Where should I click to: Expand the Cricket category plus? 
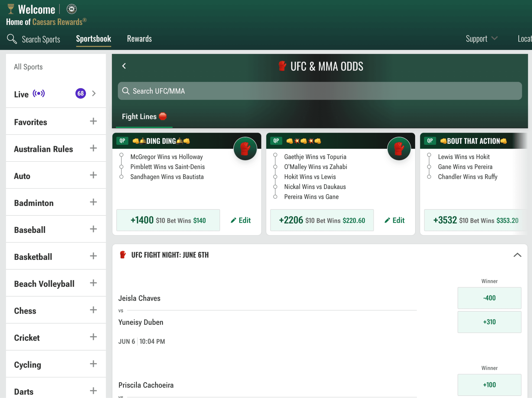[93, 337]
